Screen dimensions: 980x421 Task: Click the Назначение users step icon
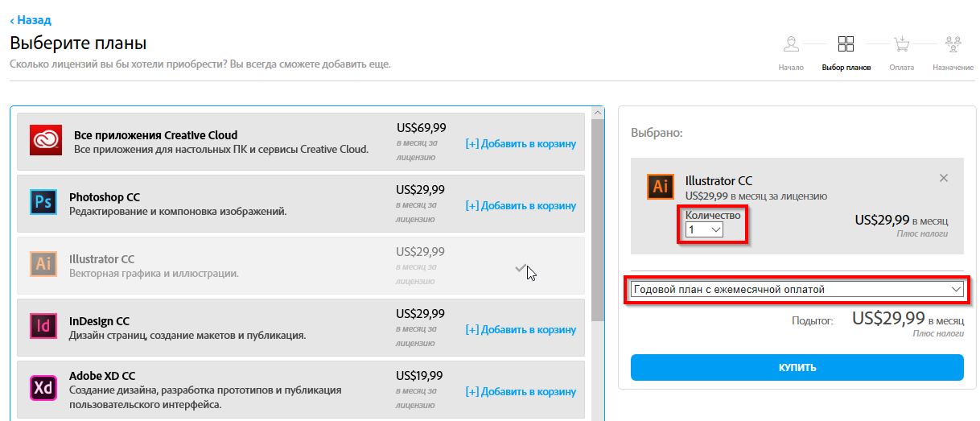(953, 44)
